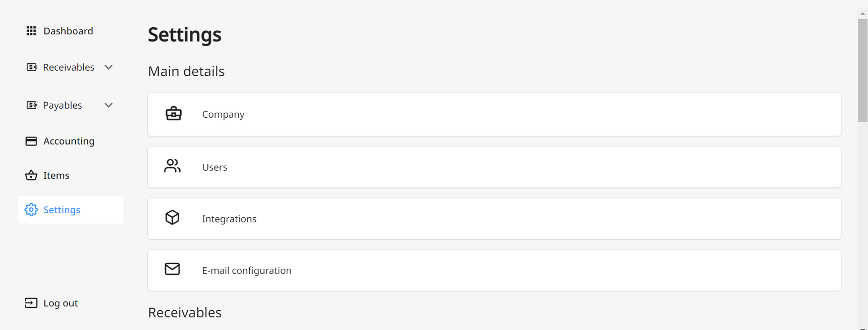Click the Receivables money icon in the sidebar

click(x=31, y=67)
